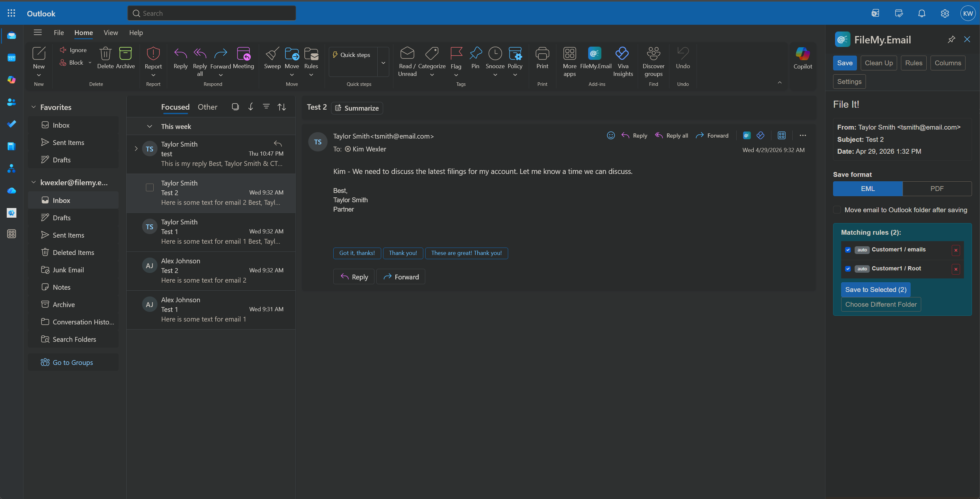The image size is (980, 499).
Task: Click Save to Selected (2) button
Action: click(876, 290)
